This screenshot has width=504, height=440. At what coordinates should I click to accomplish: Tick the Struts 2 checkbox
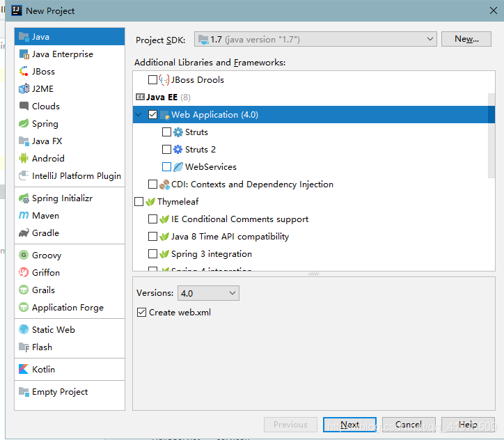166,150
